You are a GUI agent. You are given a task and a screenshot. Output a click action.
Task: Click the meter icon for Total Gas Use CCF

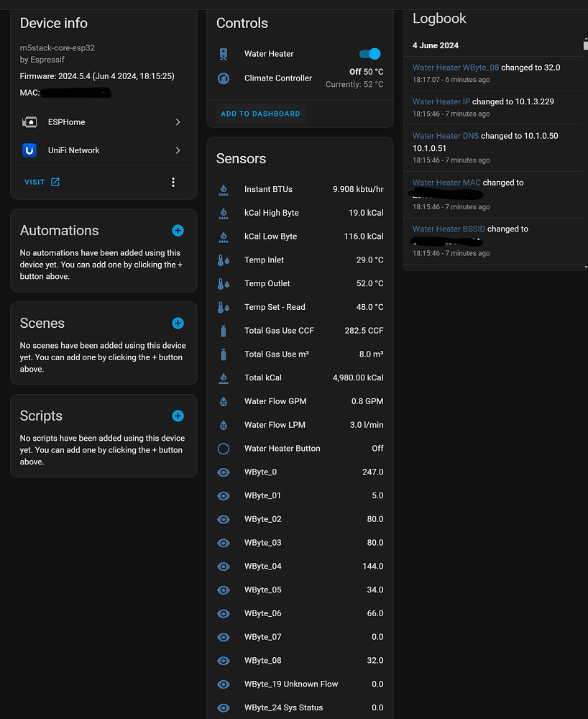coord(224,330)
